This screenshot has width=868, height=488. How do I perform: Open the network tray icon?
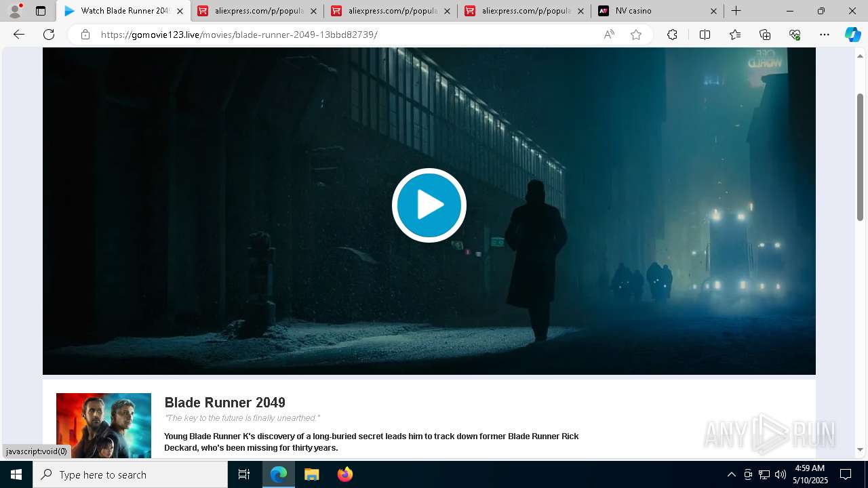coord(764,474)
